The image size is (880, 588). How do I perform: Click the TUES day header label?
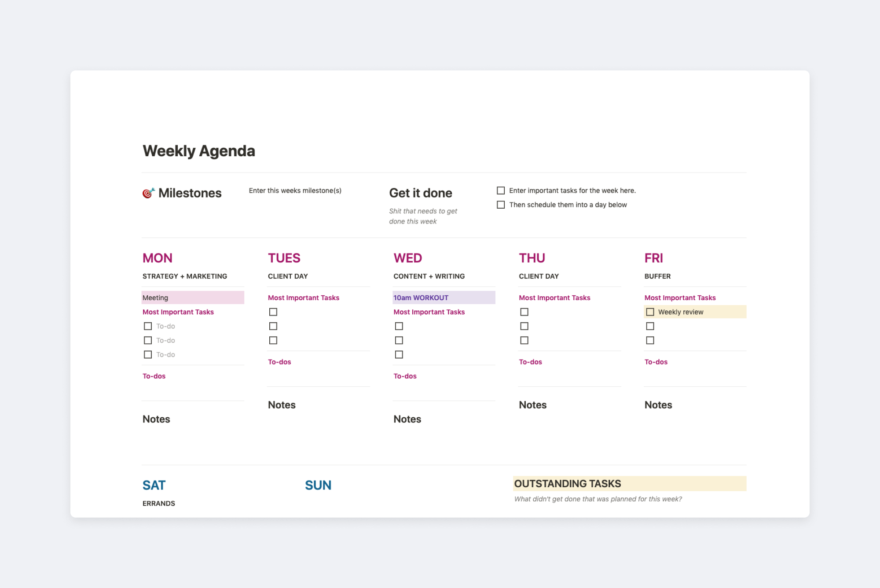284,257
